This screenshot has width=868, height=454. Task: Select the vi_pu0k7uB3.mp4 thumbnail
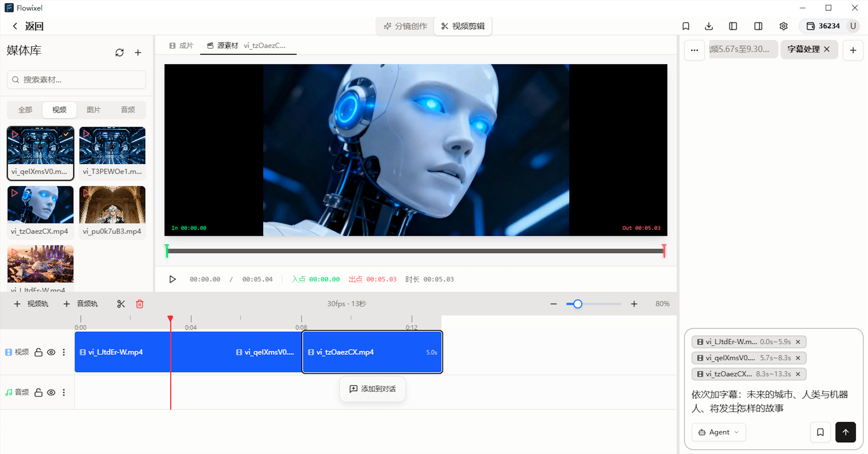point(112,205)
